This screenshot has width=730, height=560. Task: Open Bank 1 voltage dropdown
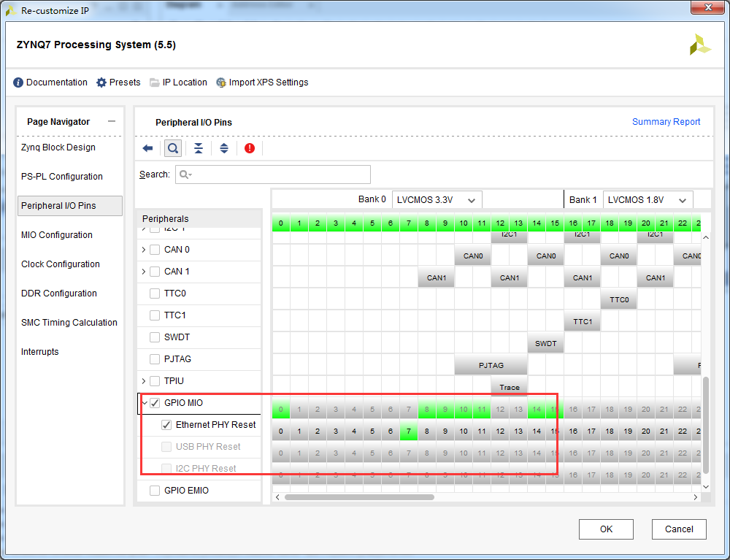click(x=648, y=200)
